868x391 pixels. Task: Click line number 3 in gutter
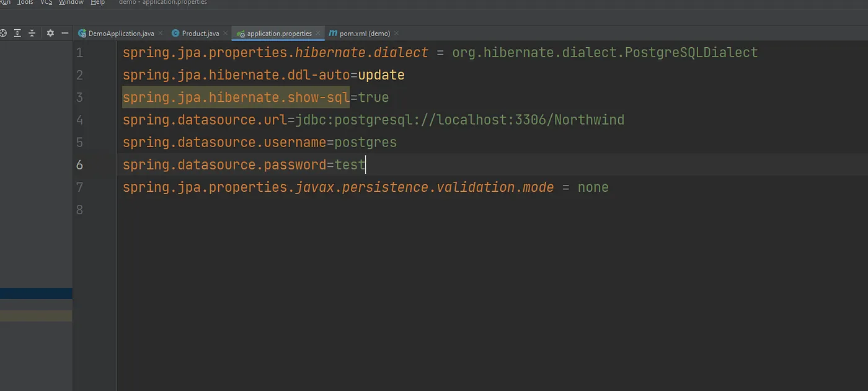tap(79, 97)
